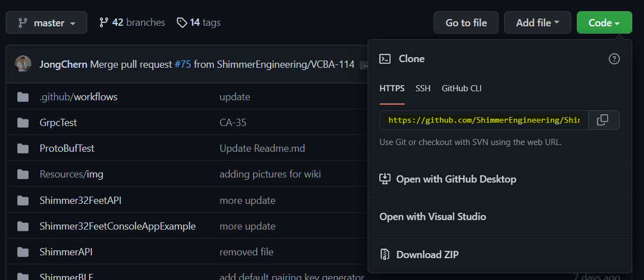Open the ShimmerBLE folder
Screen dimensions: 644x280
(67, 277)
